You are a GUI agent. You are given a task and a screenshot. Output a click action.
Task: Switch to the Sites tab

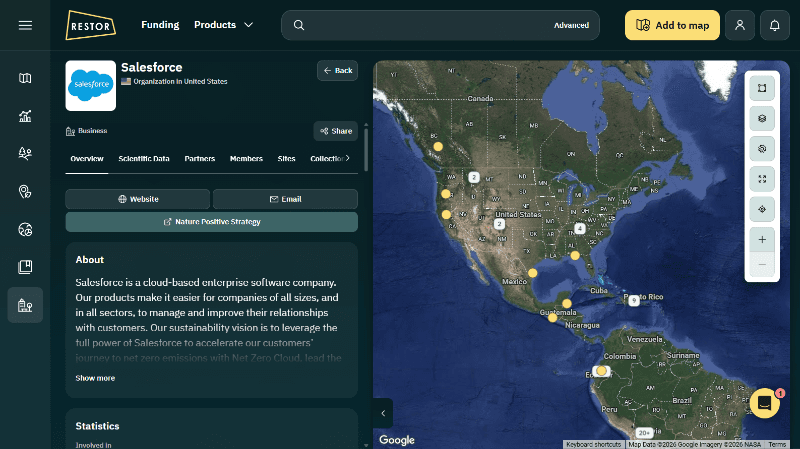tap(286, 159)
